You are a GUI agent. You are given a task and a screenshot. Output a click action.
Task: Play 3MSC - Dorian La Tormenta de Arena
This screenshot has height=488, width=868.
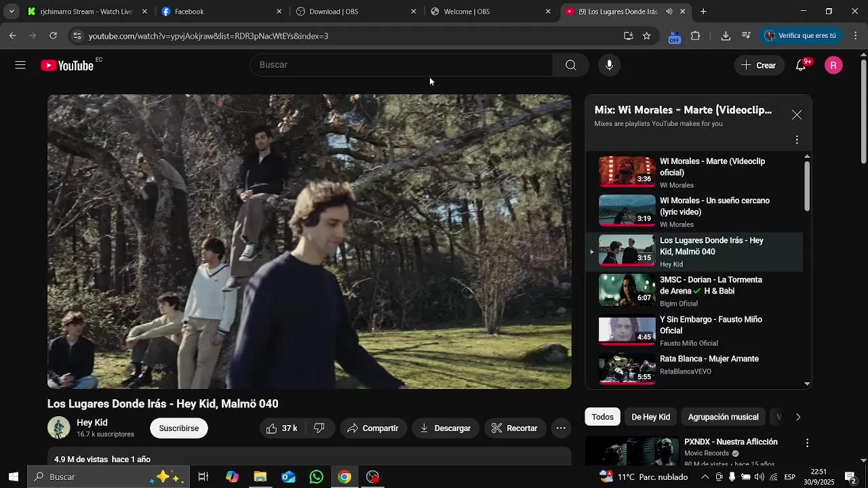tap(694, 291)
